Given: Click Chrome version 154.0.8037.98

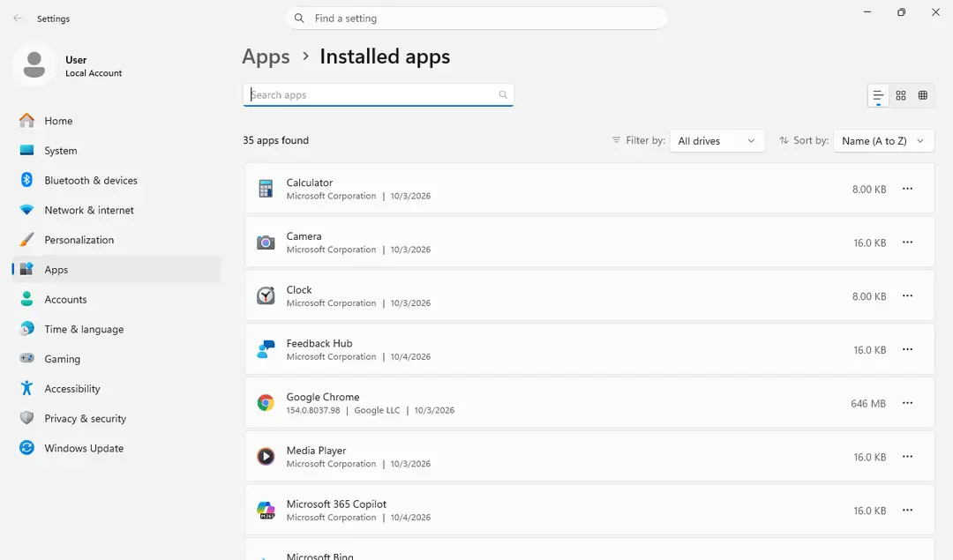Looking at the screenshot, I should (313, 410).
